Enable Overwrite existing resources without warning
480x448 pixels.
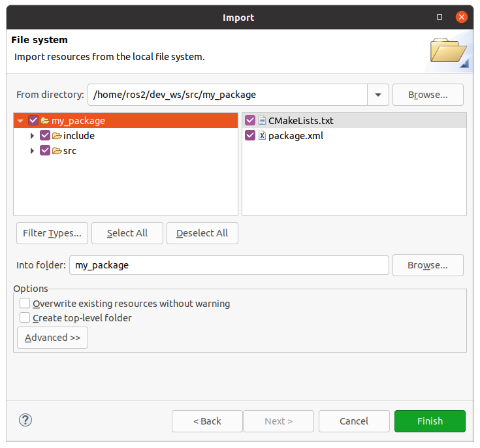click(25, 304)
